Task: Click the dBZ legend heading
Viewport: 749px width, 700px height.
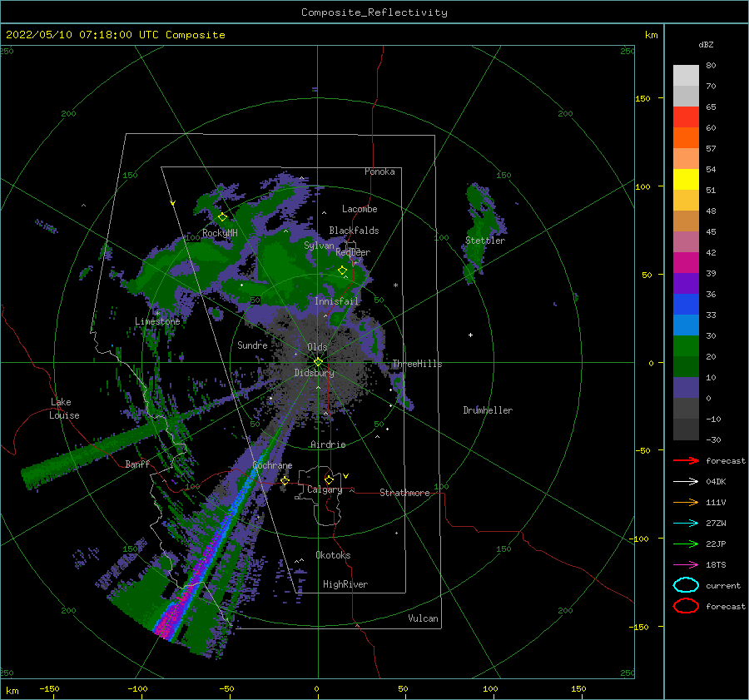Action: click(x=706, y=44)
